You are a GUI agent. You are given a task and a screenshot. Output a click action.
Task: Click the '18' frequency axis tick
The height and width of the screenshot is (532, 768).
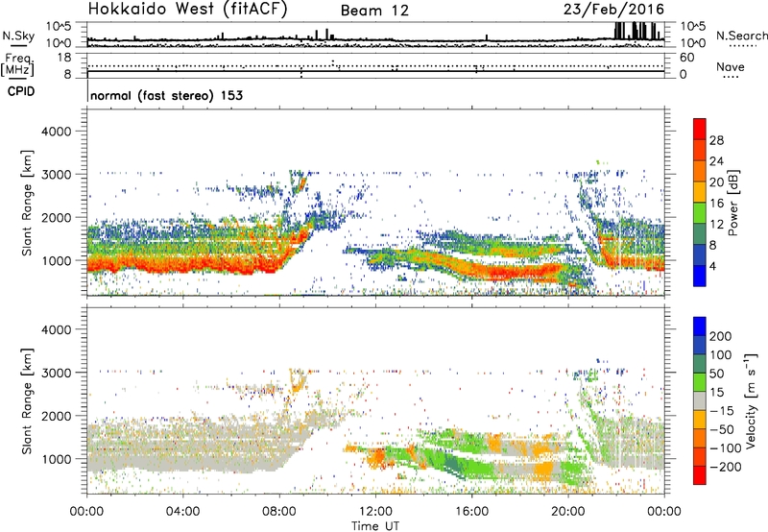(x=64, y=58)
